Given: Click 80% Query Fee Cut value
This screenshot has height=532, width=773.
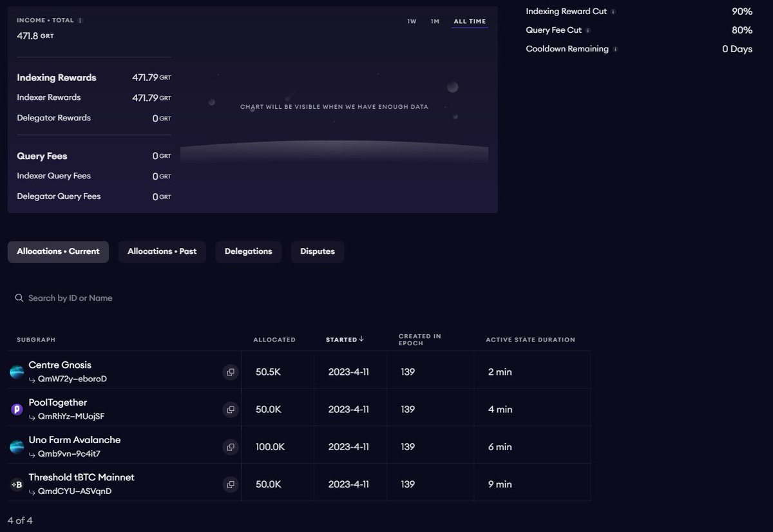Looking at the screenshot, I should [x=742, y=30].
